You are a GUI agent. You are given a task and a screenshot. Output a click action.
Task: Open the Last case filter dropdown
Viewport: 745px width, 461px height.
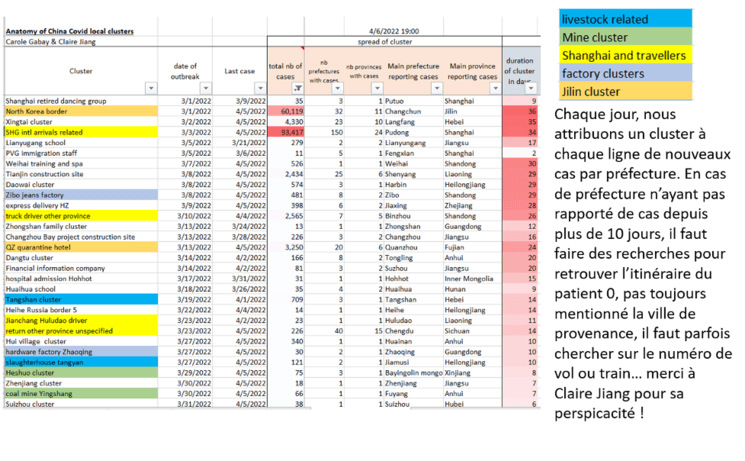pos(260,89)
